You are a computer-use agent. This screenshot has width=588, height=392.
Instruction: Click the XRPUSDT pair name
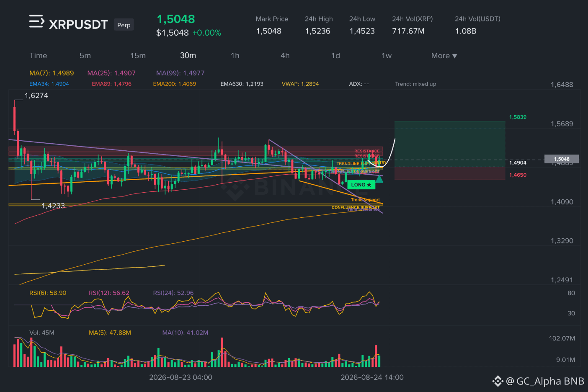click(x=78, y=25)
